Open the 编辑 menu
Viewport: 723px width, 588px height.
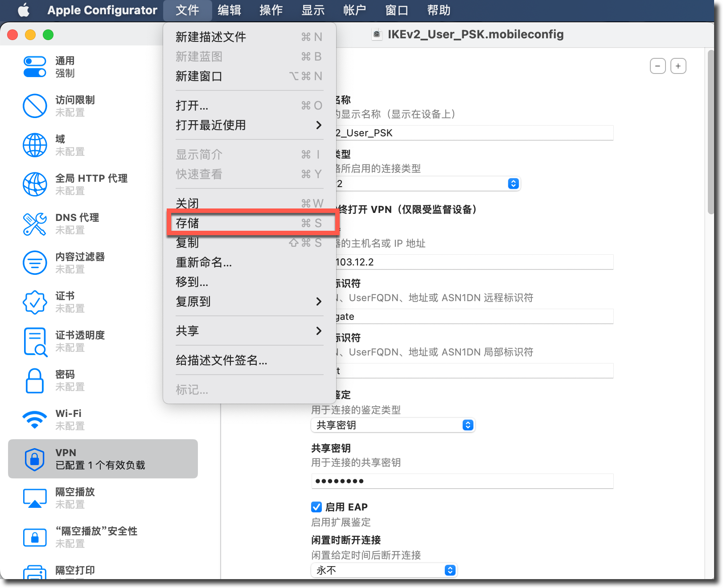point(229,10)
